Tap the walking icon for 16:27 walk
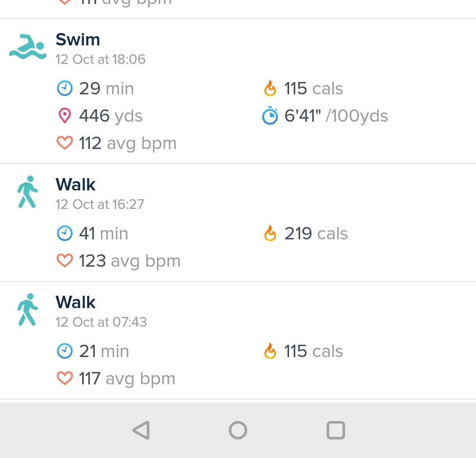 coord(27,192)
